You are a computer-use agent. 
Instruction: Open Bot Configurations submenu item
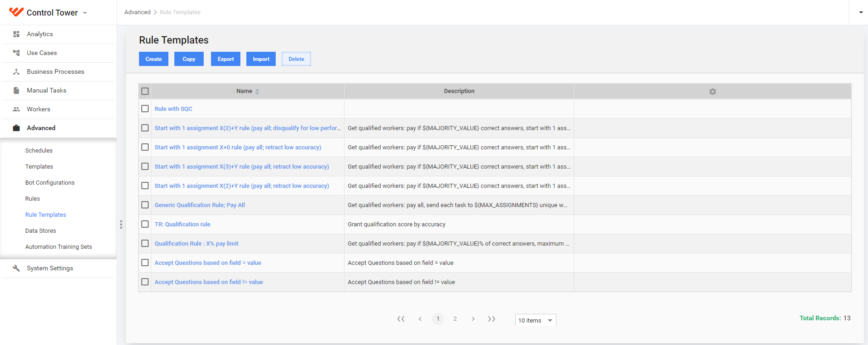[50, 182]
